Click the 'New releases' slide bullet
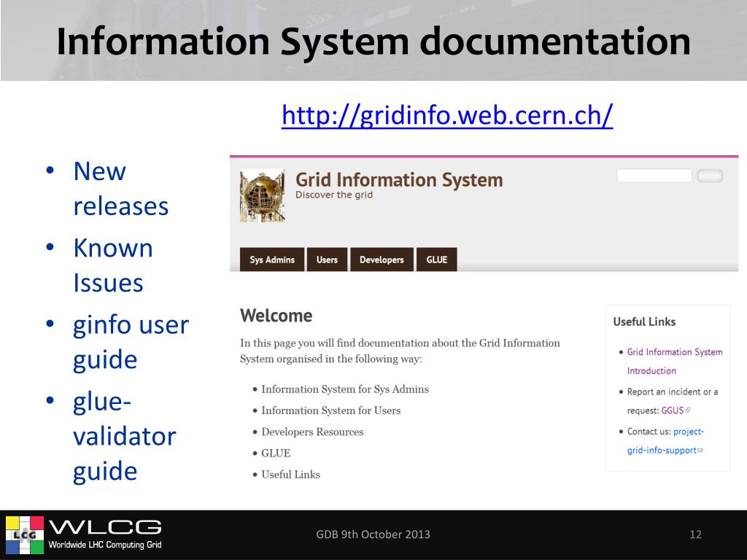 (x=121, y=189)
